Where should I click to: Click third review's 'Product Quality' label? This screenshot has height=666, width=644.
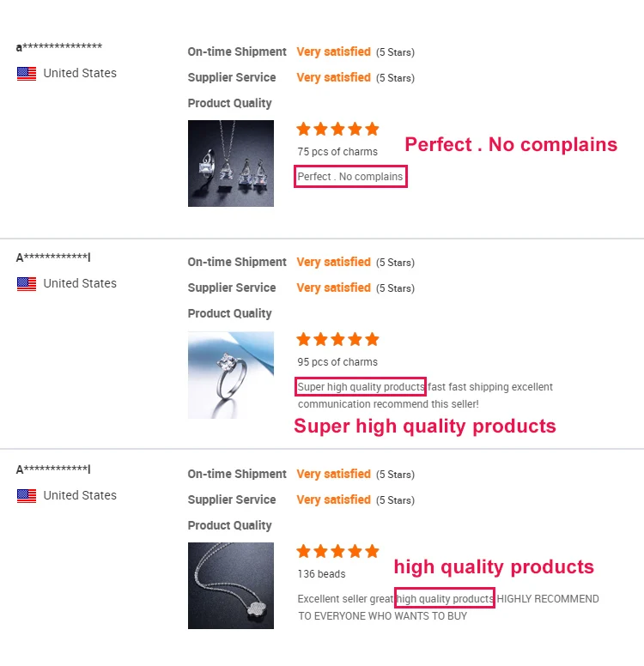229,525
